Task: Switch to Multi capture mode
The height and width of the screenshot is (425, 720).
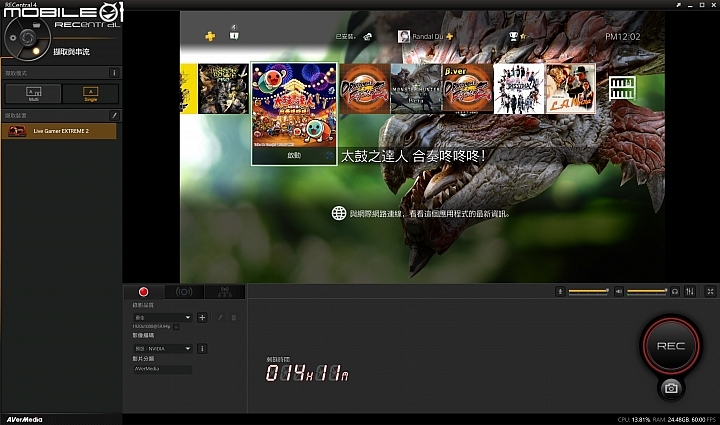Action: 34,94
